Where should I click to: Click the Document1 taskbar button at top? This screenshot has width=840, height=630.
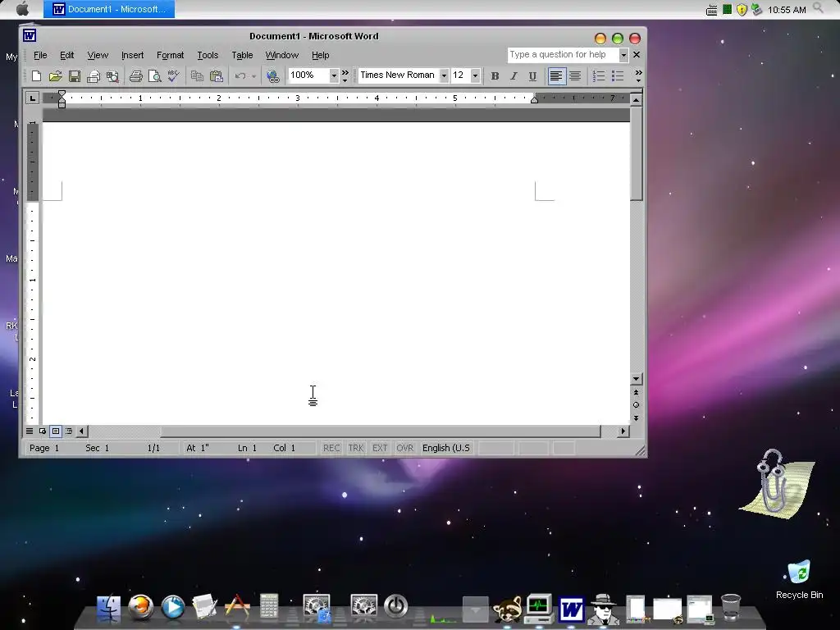pos(109,9)
